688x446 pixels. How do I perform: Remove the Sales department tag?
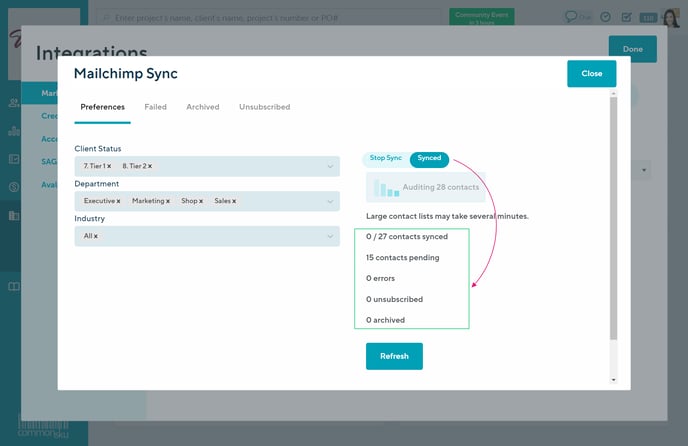click(235, 201)
